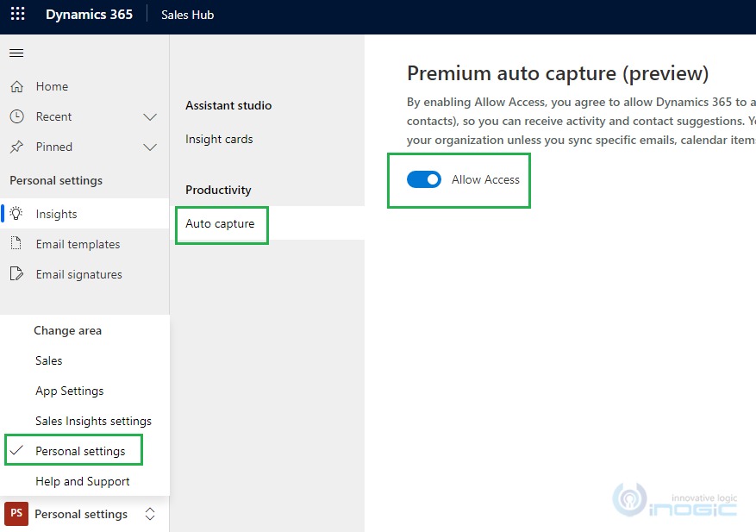Click the Personal settings group header in sidebar
756x532 pixels.
[56, 180]
